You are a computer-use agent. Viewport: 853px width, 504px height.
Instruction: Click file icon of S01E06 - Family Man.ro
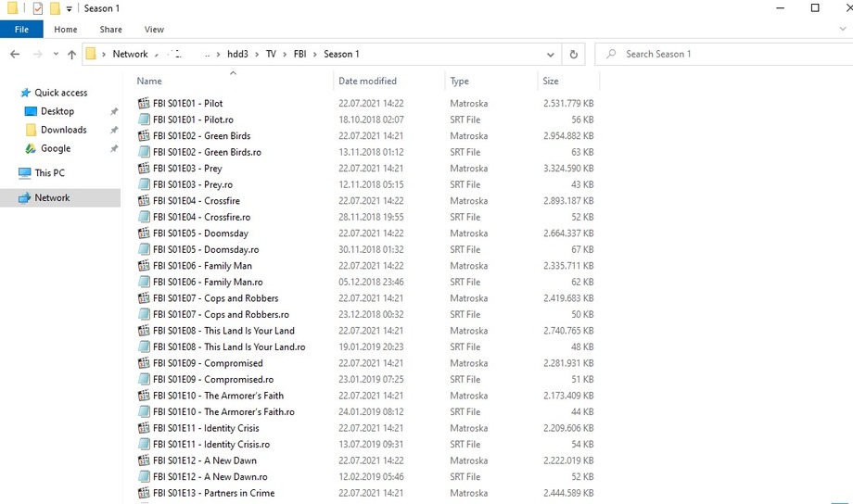[x=144, y=282]
